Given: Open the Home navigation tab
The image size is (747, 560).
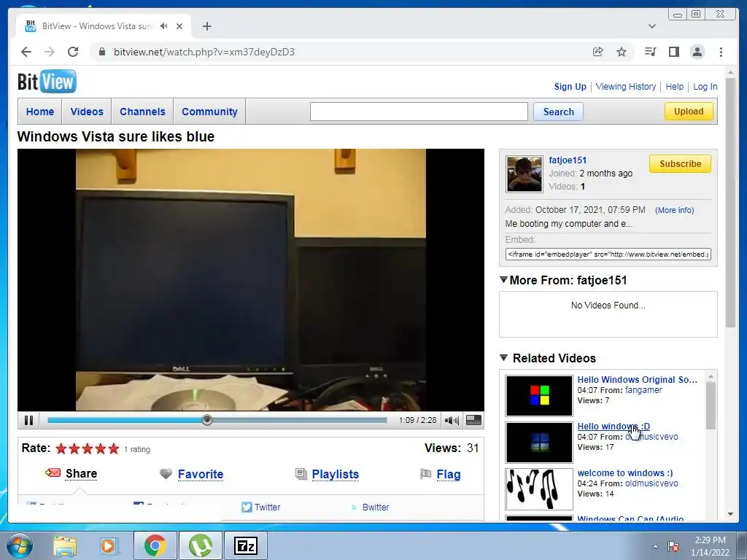Looking at the screenshot, I should pos(40,112).
